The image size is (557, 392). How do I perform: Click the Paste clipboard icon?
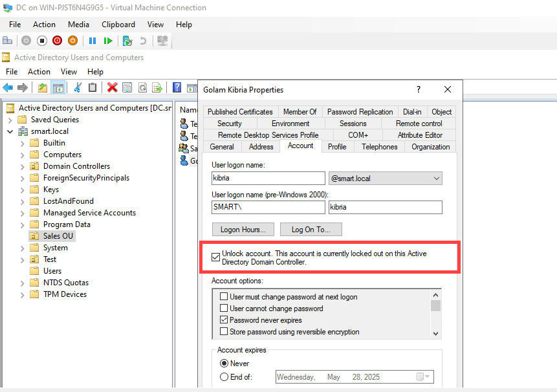93,87
